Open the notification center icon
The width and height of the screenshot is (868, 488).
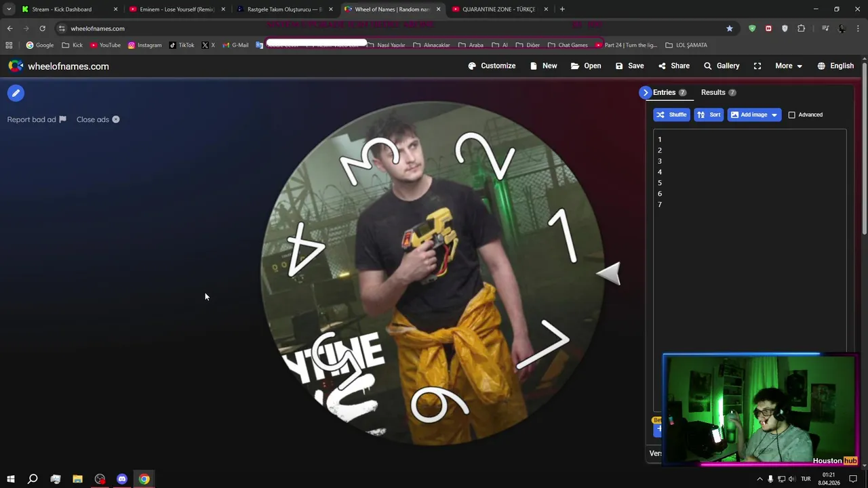click(853, 479)
